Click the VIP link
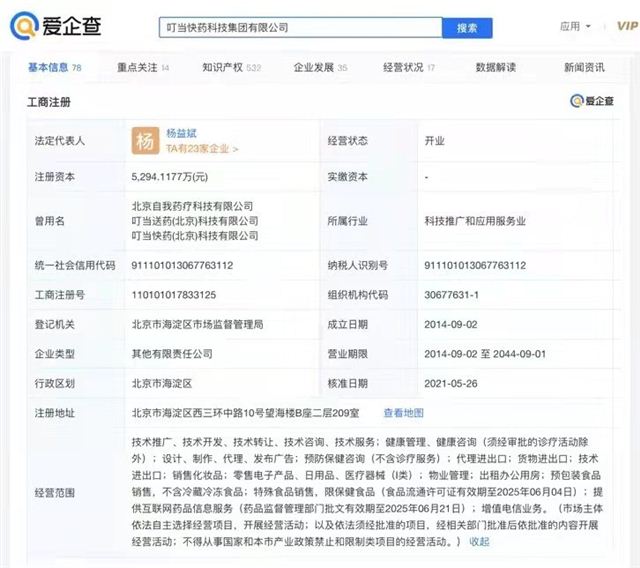 click(x=627, y=26)
